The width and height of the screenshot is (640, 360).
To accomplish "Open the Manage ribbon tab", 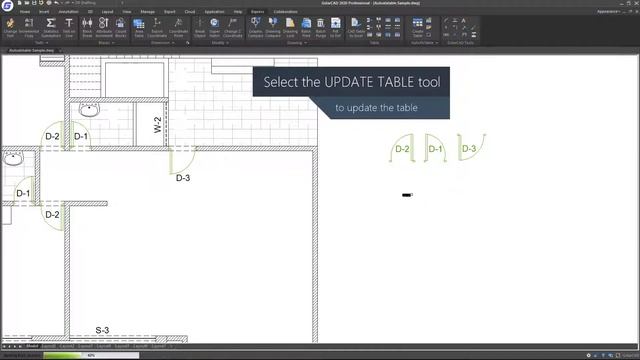I will [147, 11].
